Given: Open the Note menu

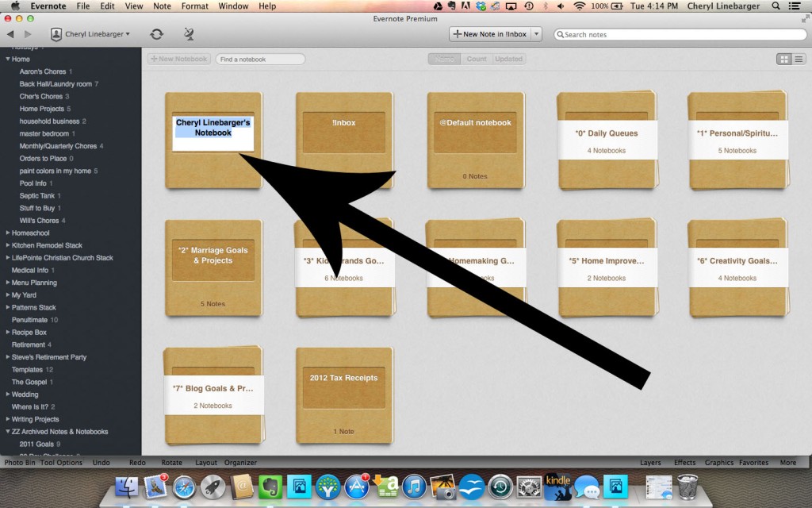Looking at the screenshot, I should coord(162,6).
